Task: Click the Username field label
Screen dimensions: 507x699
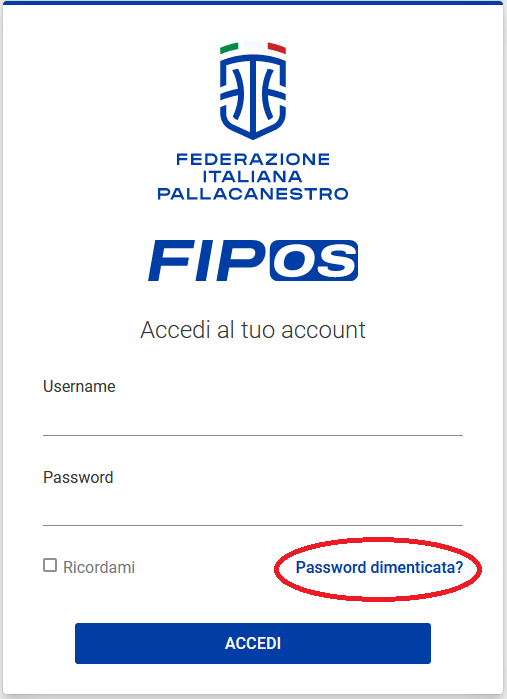Action: click(79, 387)
